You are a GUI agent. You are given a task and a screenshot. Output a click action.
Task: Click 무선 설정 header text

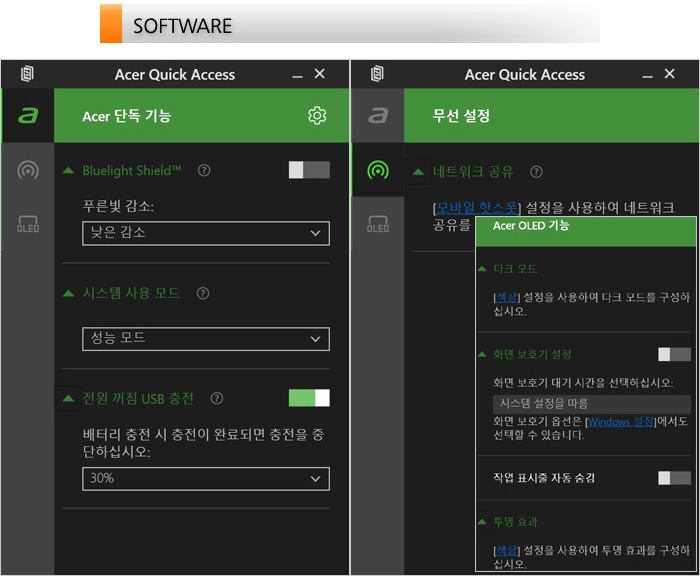[461, 116]
